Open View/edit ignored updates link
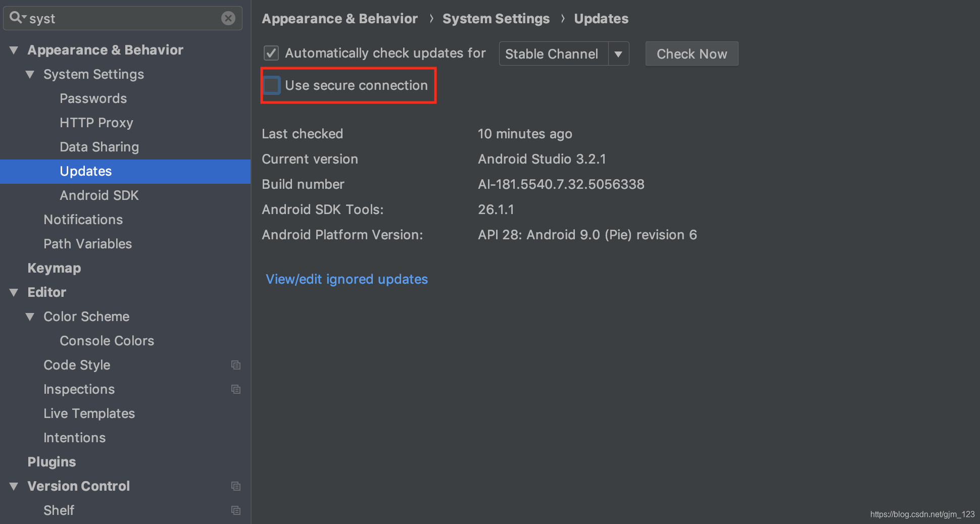The height and width of the screenshot is (524, 980). tap(347, 279)
